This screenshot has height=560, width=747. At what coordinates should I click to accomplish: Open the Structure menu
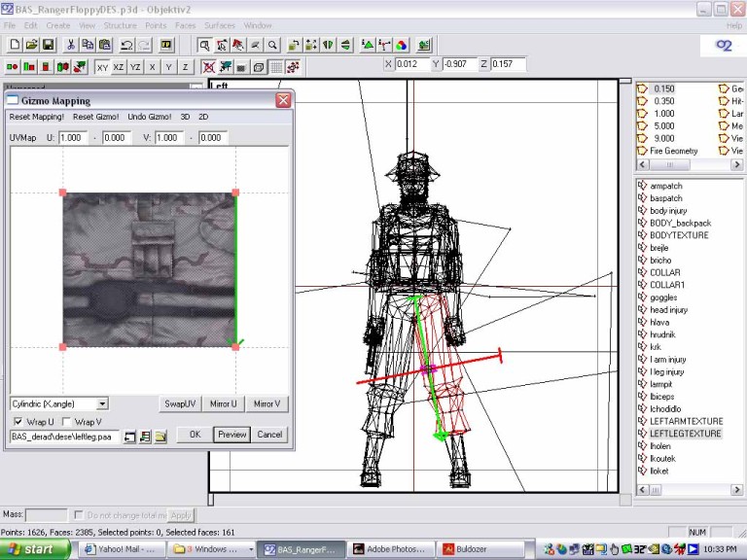coord(120,24)
